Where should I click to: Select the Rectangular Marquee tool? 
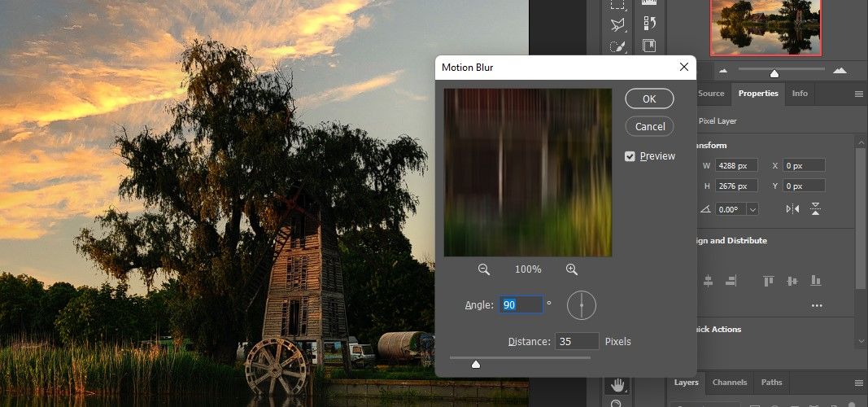point(617,4)
